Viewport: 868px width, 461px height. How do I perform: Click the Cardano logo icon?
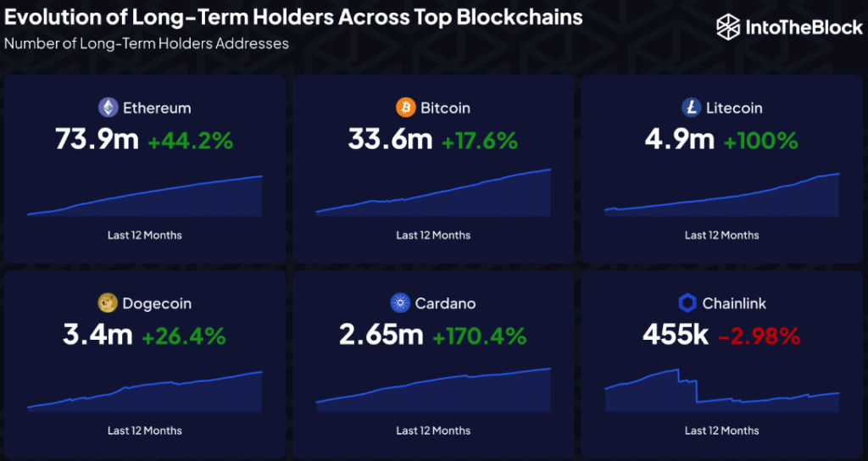point(399,303)
